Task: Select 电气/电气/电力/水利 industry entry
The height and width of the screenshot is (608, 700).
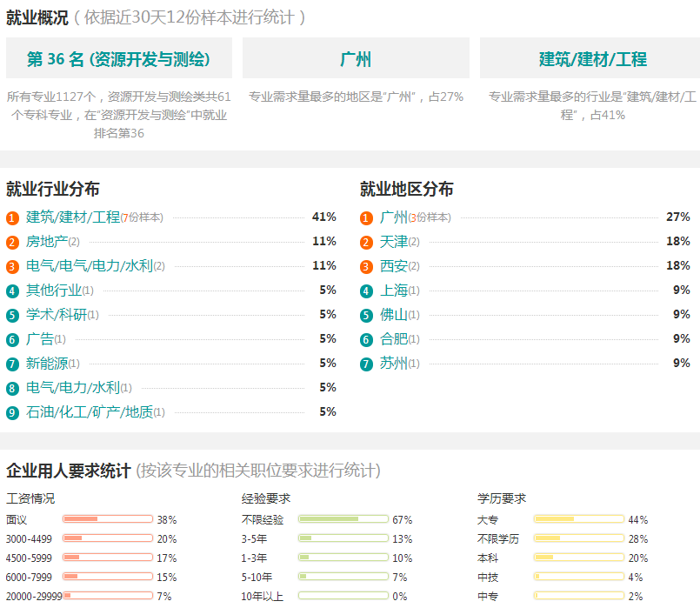Action: (x=90, y=266)
